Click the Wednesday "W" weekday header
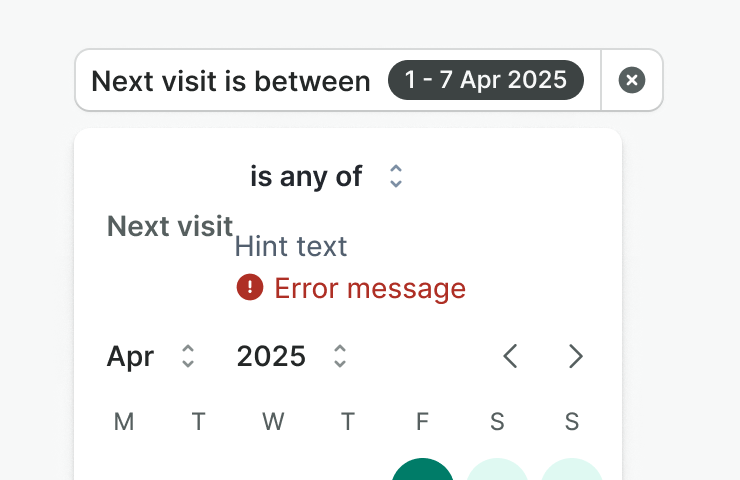The width and height of the screenshot is (740, 480). [273, 422]
